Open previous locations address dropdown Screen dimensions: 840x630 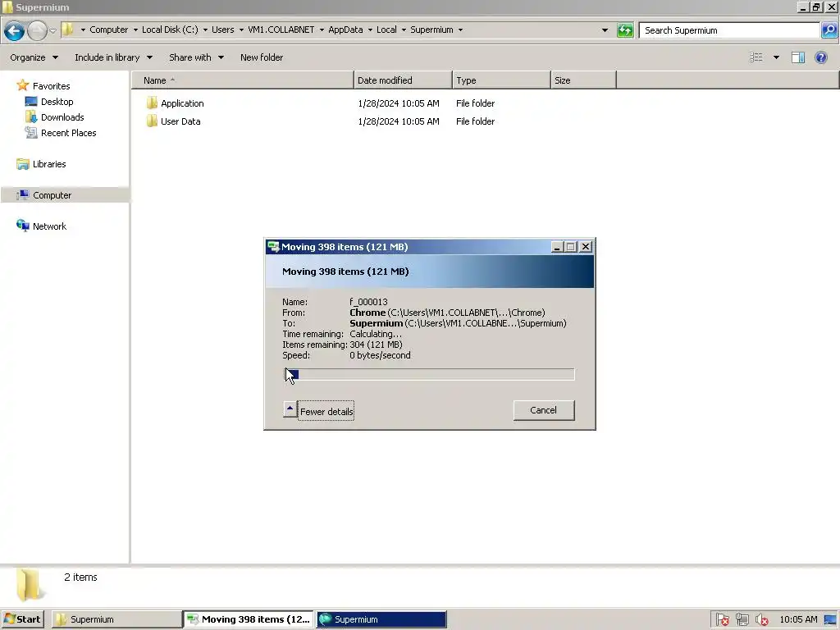tap(605, 30)
